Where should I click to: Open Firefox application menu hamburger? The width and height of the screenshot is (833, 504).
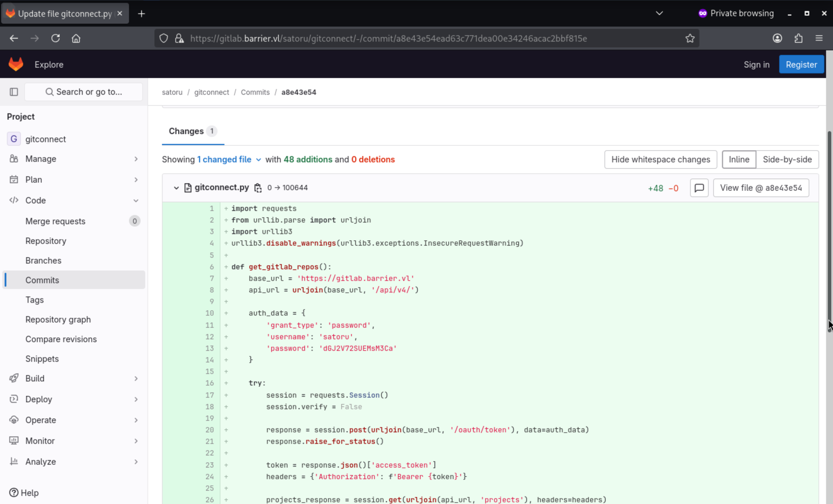[819, 38]
